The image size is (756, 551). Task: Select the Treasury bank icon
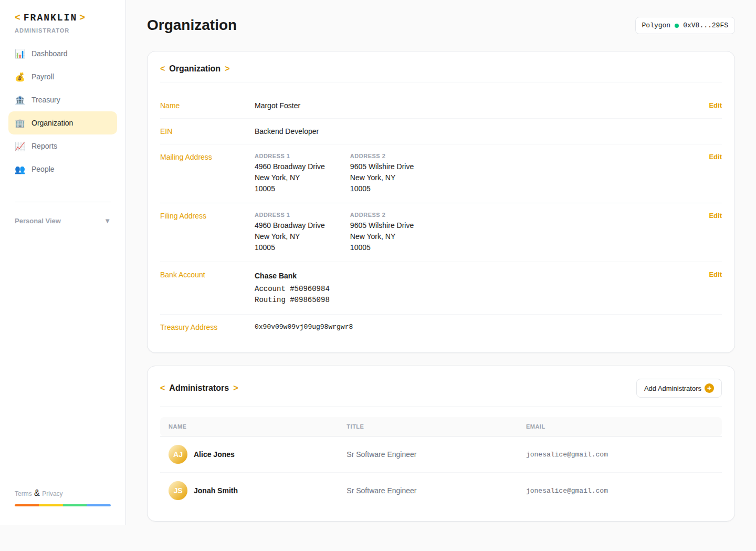coord(20,100)
